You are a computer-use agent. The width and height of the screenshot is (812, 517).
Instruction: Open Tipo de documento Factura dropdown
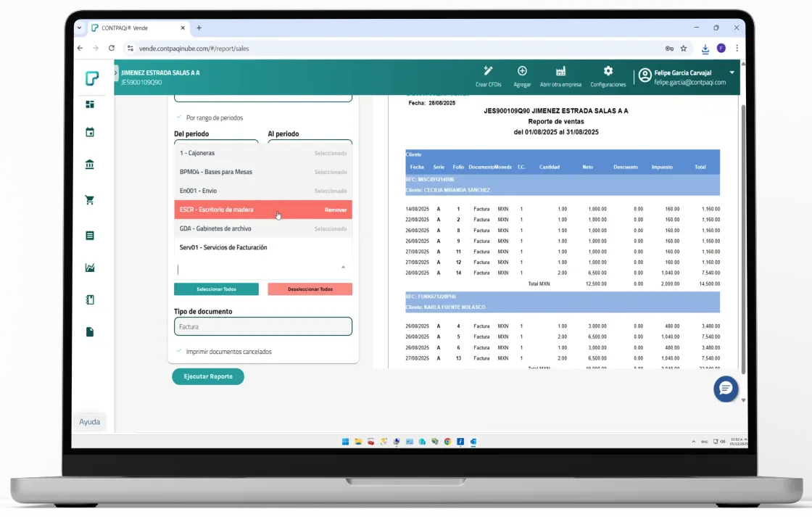tap(263, 326)
